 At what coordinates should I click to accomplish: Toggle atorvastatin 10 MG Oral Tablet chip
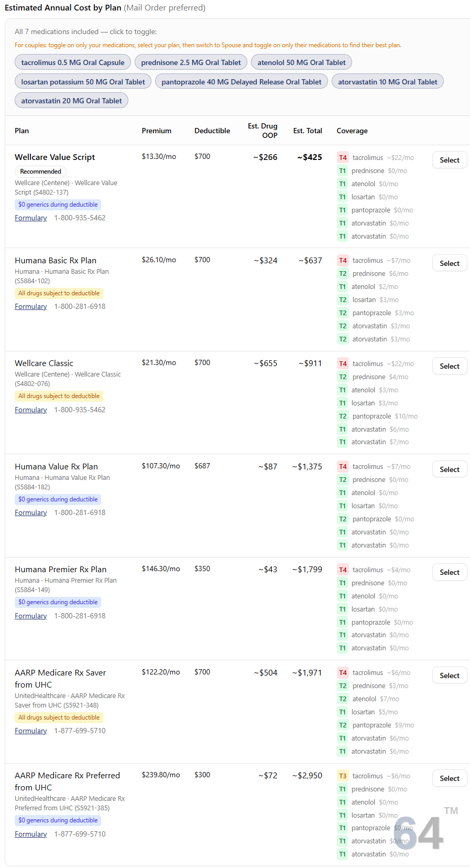point(388,82)
